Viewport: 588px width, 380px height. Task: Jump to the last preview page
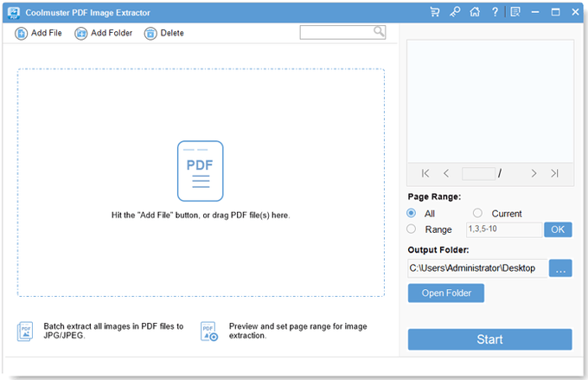pos(554,173)
